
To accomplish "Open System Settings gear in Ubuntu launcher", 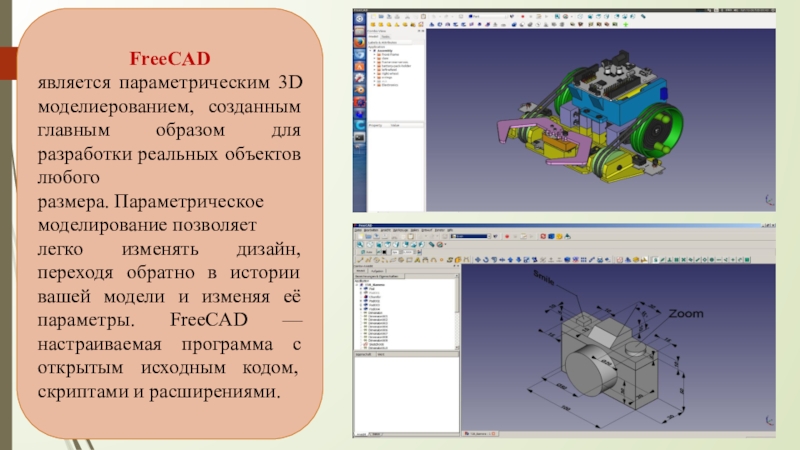I will click(x=359, y=78).
